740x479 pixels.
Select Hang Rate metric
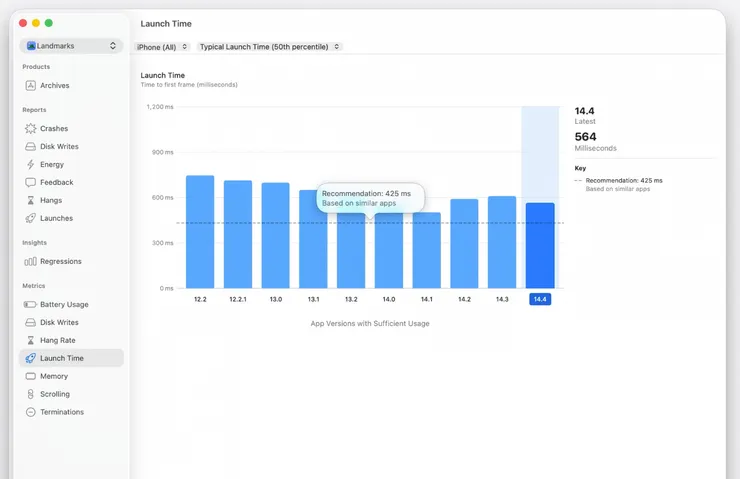click(57, 341)
